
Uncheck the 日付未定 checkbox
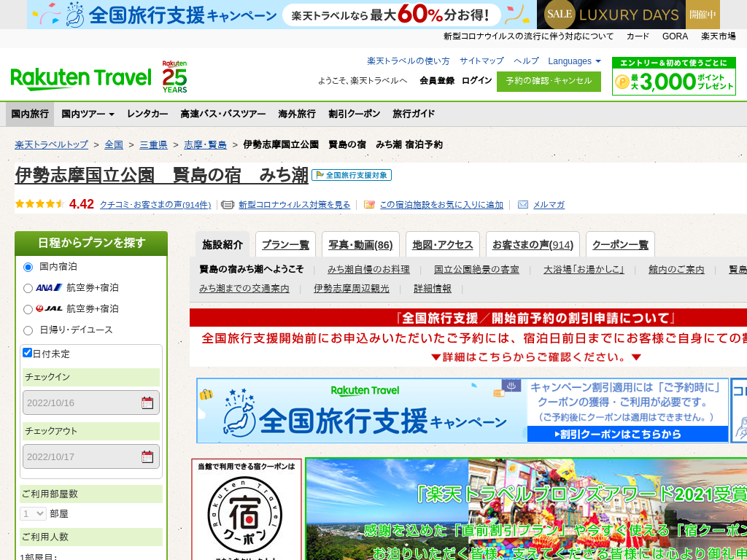pos(28,353)
